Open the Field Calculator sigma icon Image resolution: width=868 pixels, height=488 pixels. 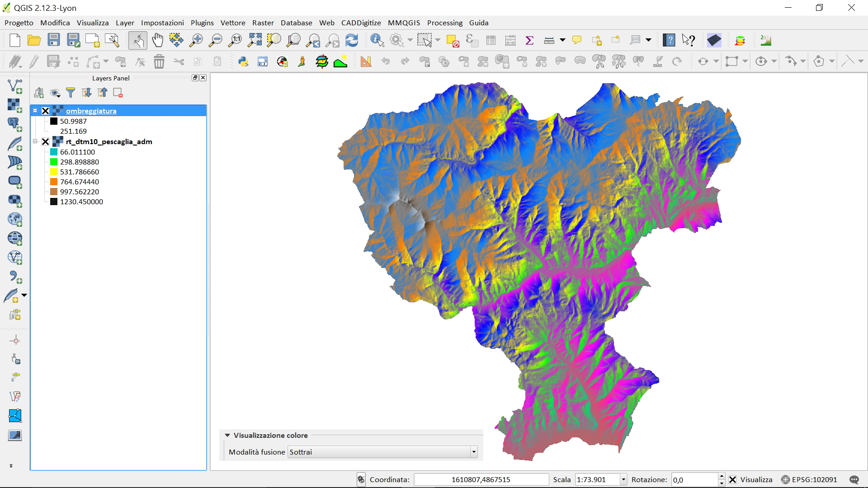coord(529,40)
